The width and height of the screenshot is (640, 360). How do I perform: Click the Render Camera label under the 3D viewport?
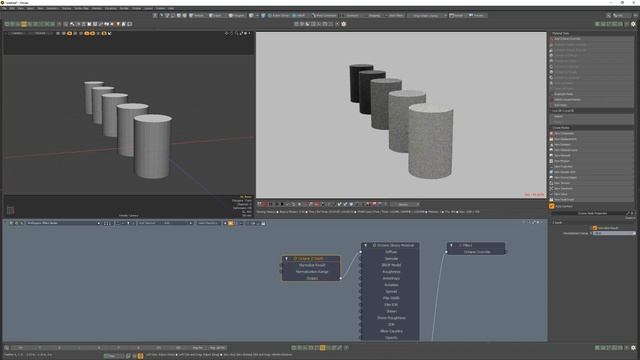tap(129, 216)
